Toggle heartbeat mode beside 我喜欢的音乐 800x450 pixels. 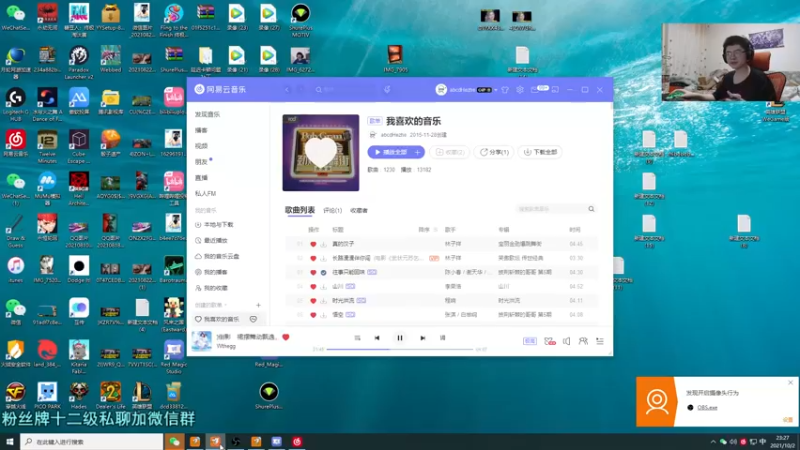(253, 319)
